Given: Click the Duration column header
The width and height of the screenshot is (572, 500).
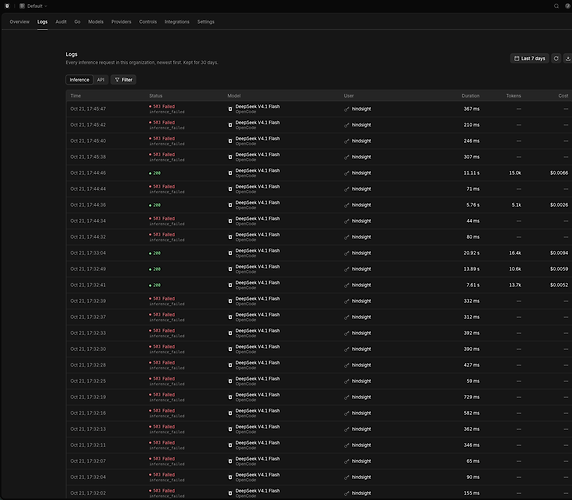Looking at the screenshot, I should 470,96.
